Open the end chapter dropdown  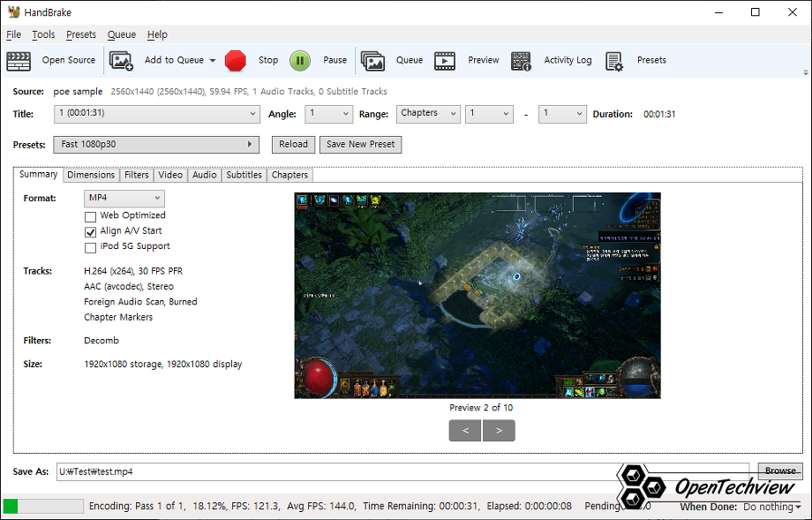point(562,114)
